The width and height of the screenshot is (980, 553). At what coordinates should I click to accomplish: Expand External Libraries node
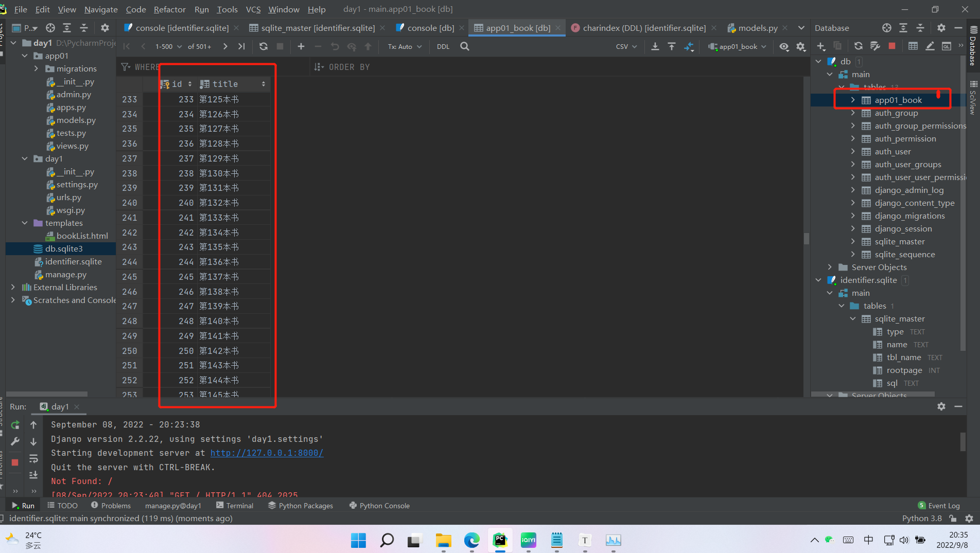[x=13, y=287]
